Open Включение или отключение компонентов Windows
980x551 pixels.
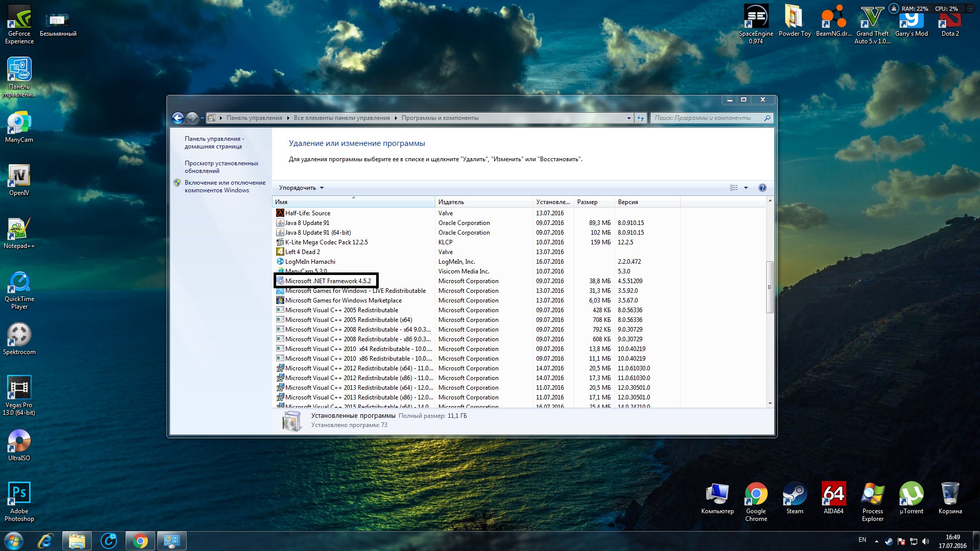click(225, 186)
